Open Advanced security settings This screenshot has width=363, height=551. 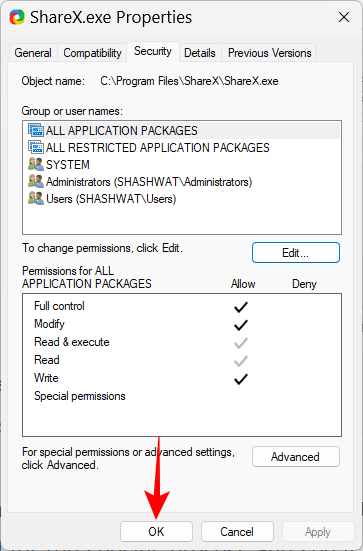pos(296,456)
